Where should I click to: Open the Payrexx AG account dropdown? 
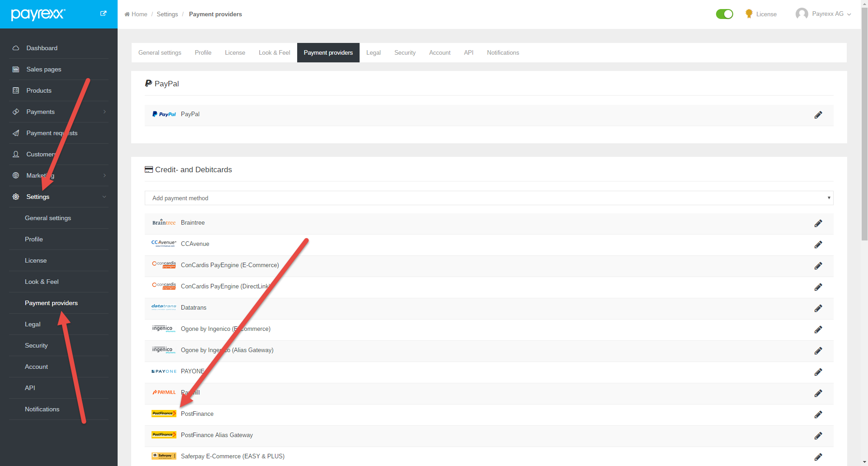(x=831, y=14)
